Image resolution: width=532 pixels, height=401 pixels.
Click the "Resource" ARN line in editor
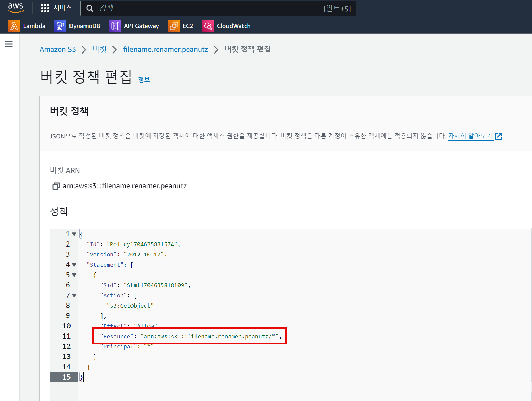191,336
